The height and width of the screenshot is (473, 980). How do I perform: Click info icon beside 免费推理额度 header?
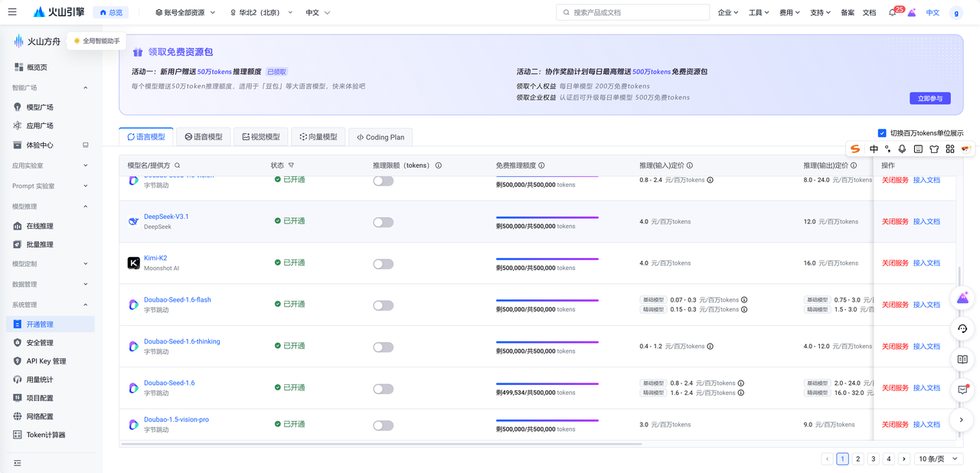pos(541,165)
